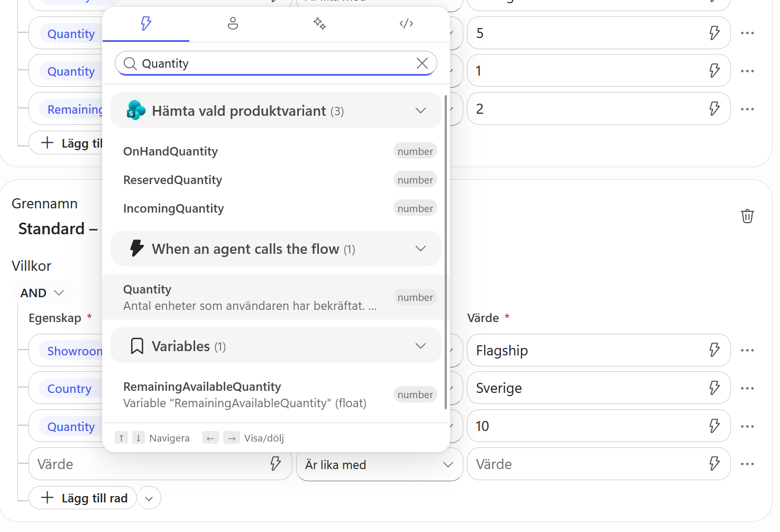780x532 pixels.
Task: Open more options for row with 10
Action: [747, 426]
